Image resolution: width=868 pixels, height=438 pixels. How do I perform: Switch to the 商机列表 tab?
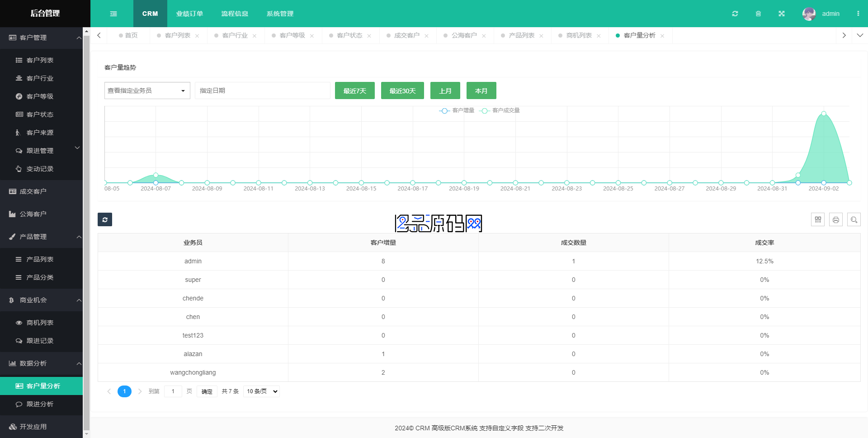(x=579, y=35)
